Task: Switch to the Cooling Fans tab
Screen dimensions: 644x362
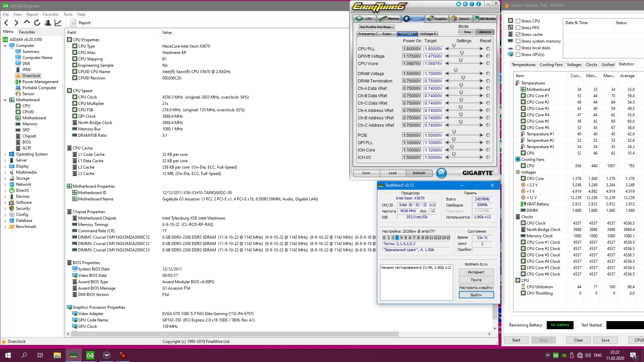Action: (x=551, y=65)
